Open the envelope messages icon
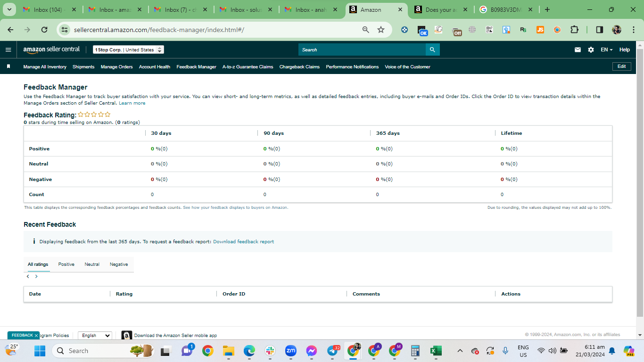Viewport: 644px width, 362px height. point(578,49)
